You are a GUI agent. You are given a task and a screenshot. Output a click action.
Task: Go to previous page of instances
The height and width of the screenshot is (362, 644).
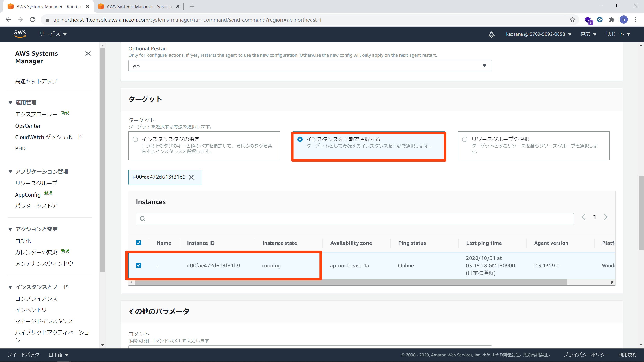tap(583, 217)
